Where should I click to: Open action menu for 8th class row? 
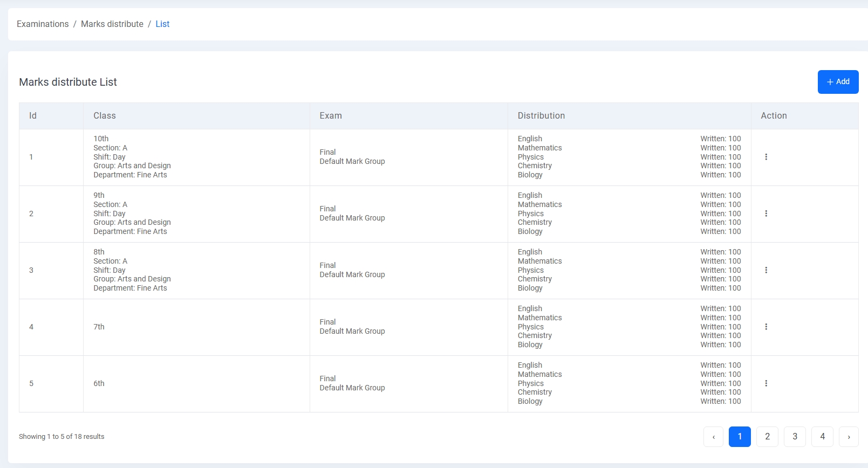[x=766, y=270]
